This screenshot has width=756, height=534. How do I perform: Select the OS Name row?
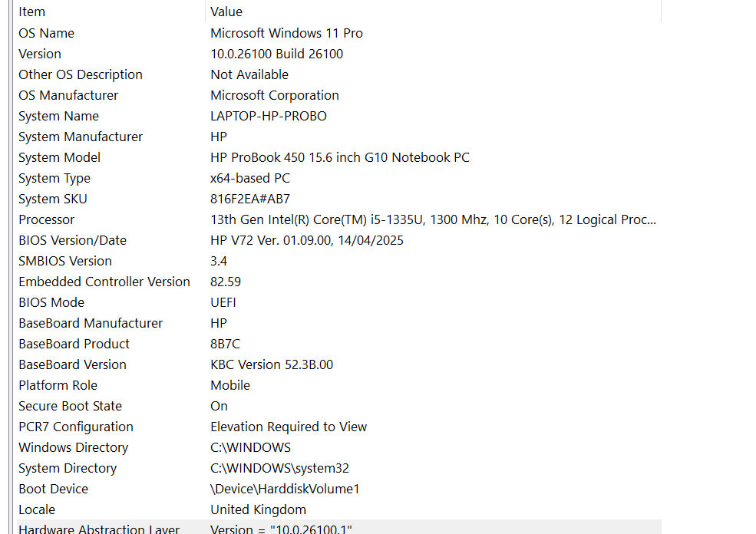339,33
